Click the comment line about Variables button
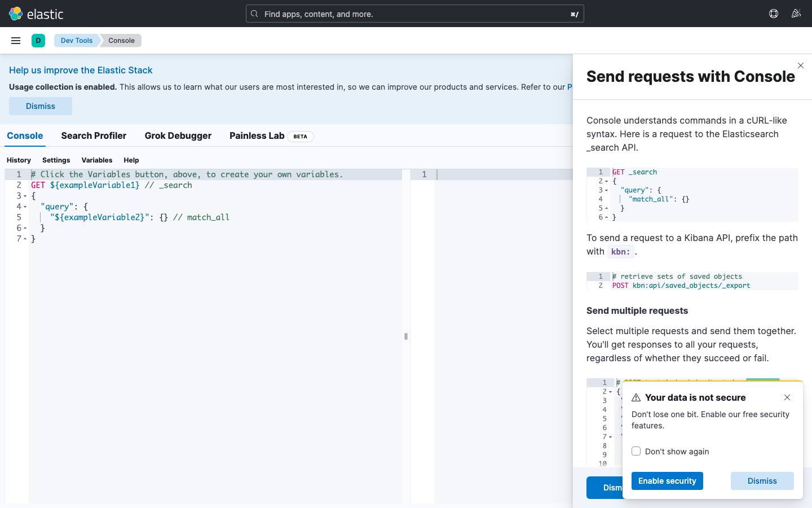Viewport: 812px width, 508px height. (187, 174)
